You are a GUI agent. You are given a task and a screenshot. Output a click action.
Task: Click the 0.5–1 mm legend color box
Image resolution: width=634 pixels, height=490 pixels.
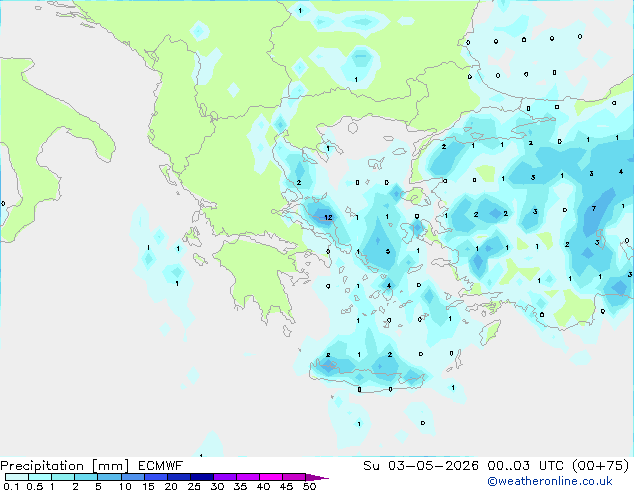tap(40, 477)
